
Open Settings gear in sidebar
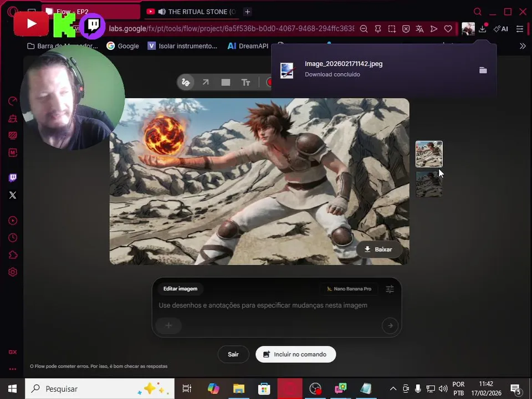[x=13, y=272]
